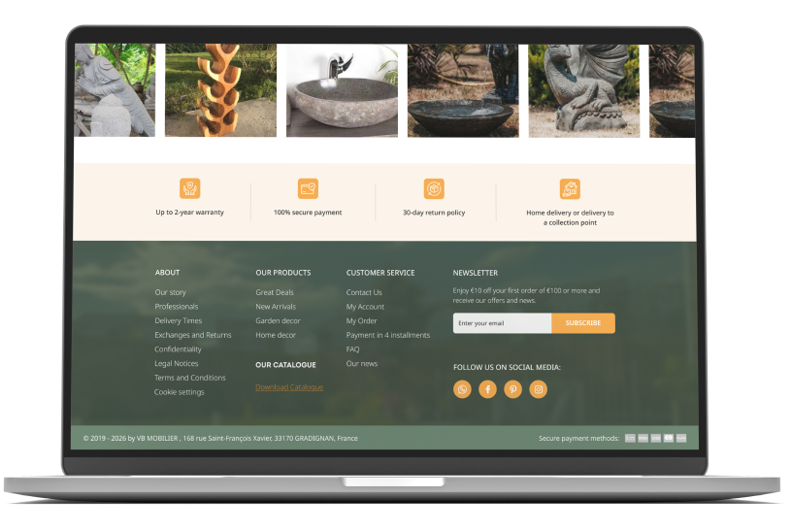Click the 30-day return policy icon
Screen dimensions: 792x532
click(434, 189)
